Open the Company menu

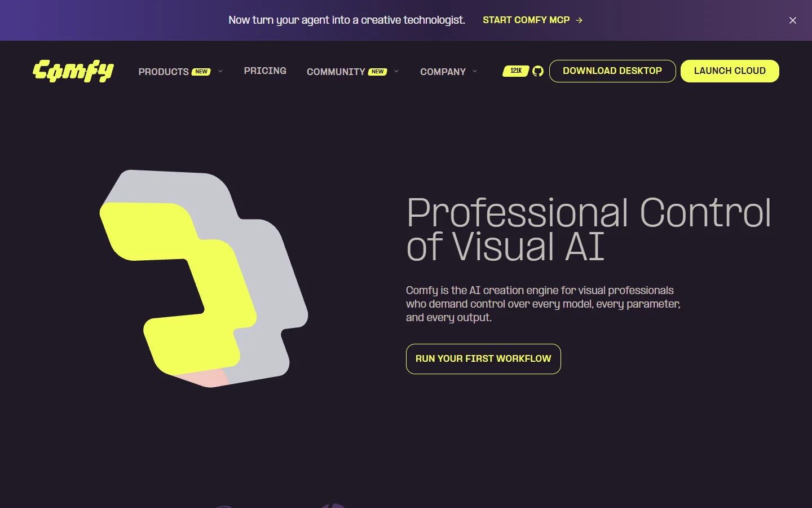click(443, 72)
